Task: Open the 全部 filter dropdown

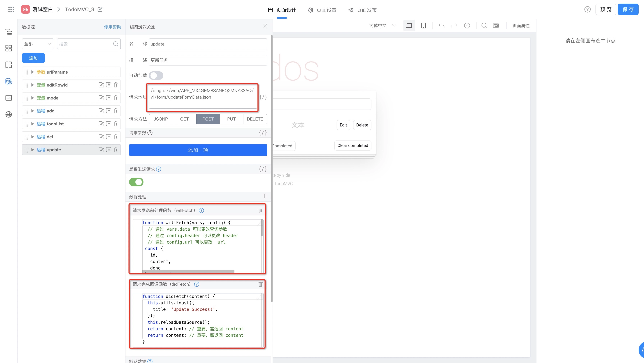Action: click(38, 44)
